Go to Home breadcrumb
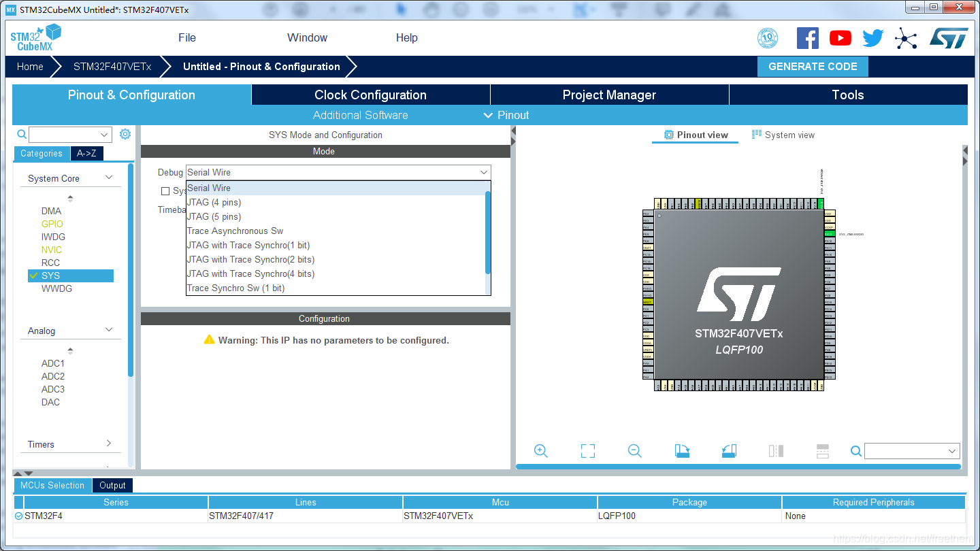Screen dimensions: 980x551 click(x=30, y=67)
